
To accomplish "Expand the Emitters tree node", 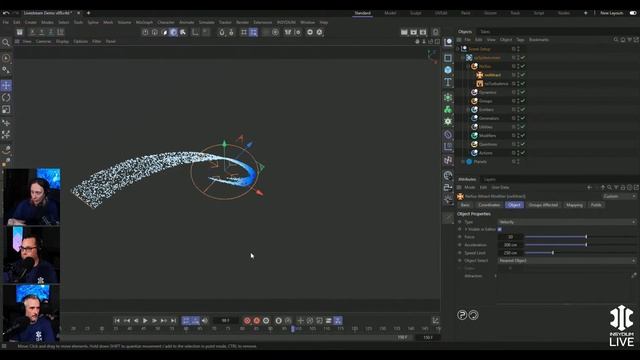I will [468, 110].
